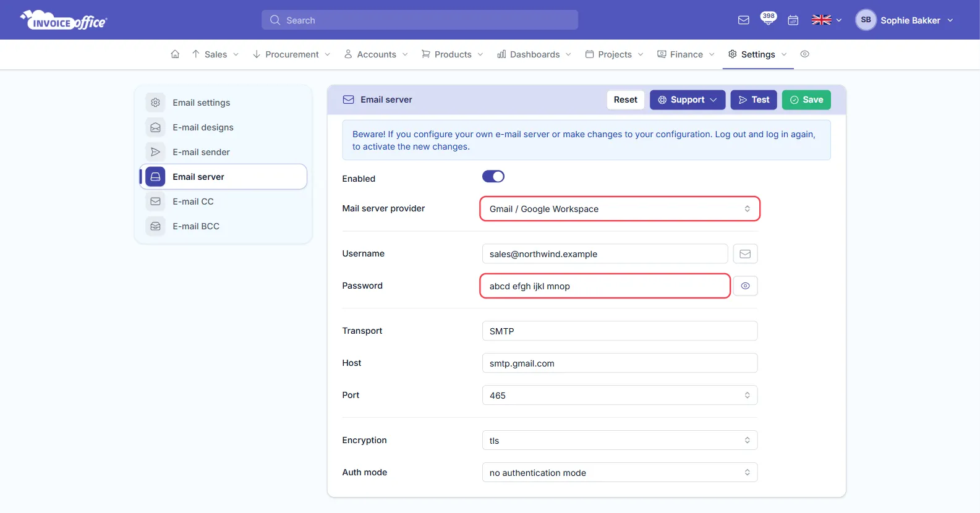The image size is (980, 513).
Task: Open the Projects menu
Action: tap(615, 54)
